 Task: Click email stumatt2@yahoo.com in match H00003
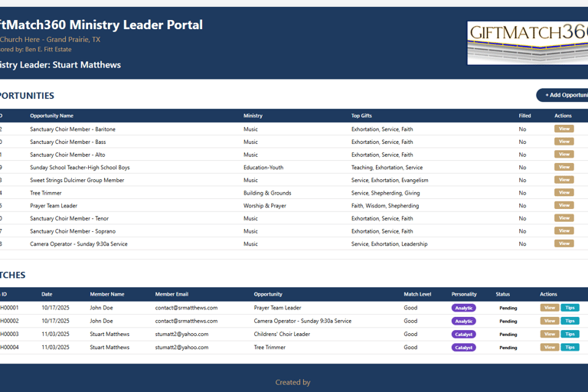click(x=182, y=335)
